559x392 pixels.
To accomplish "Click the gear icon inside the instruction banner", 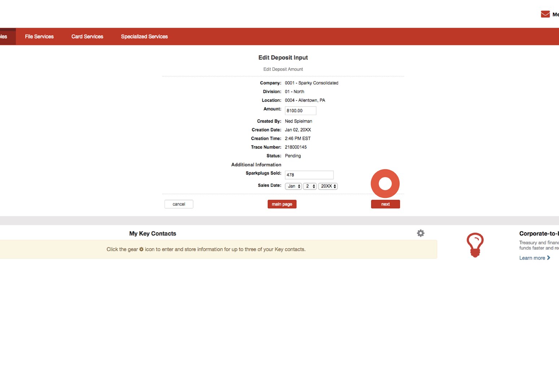I will pos(141,249).
